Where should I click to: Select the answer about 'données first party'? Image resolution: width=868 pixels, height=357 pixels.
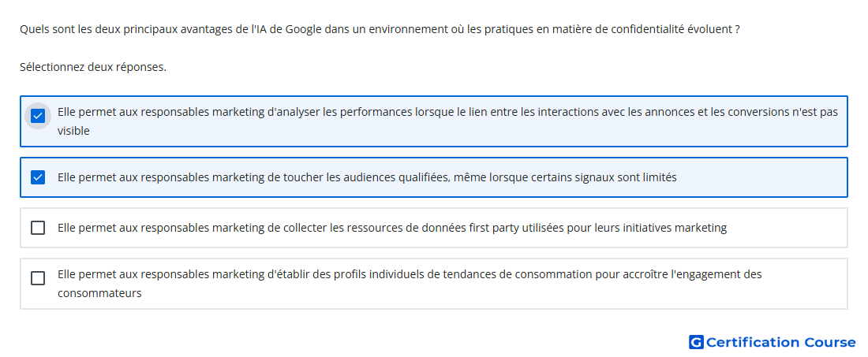pos(434,228)
